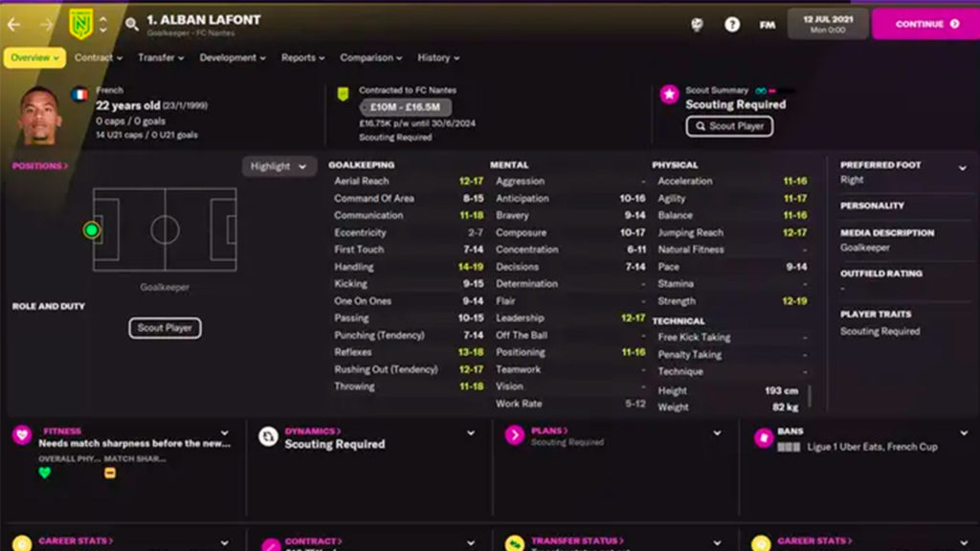Viewport: 980px width, 551px height.
Task: Open the History menu
Action: click(435, 57)
